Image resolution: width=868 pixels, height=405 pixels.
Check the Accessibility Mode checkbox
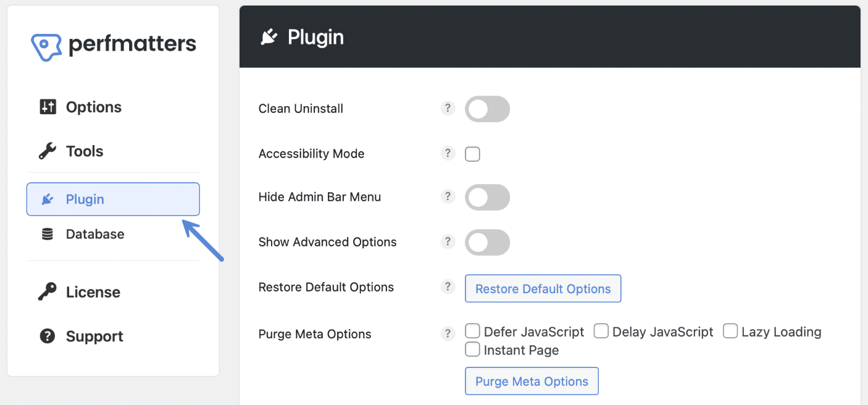pos(472,154)
